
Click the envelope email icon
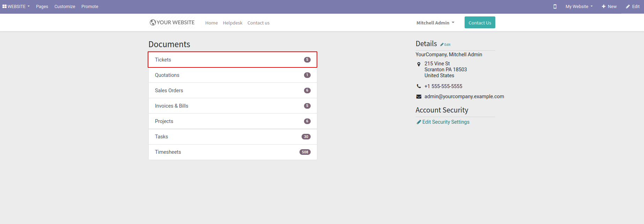pos(419,97)
